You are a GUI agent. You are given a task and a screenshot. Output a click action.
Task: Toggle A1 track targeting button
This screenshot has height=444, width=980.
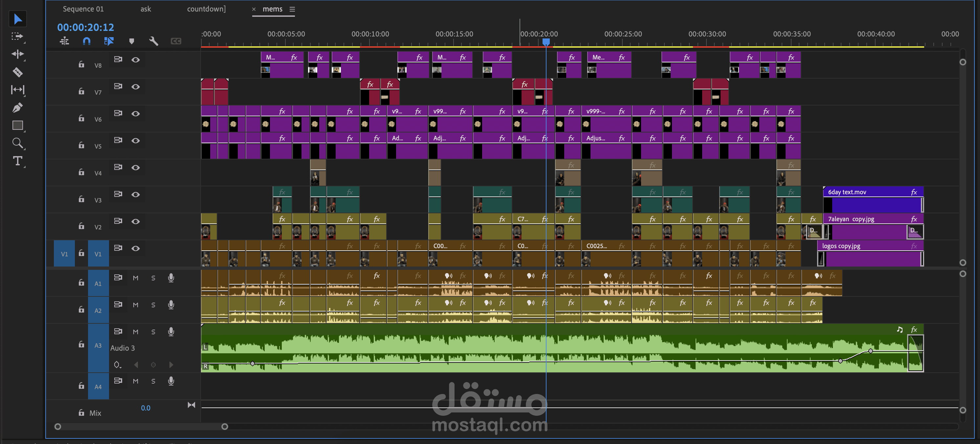[x=98, y=283]
